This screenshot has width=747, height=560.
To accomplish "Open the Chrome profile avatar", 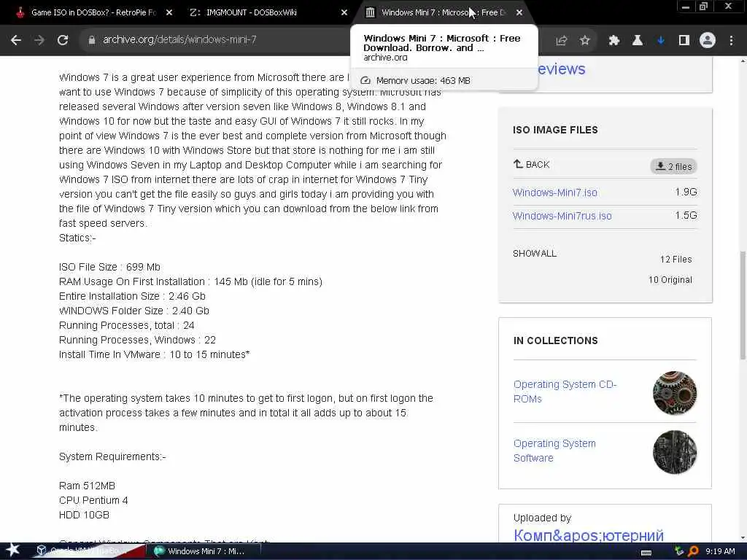I will point(708,41).
